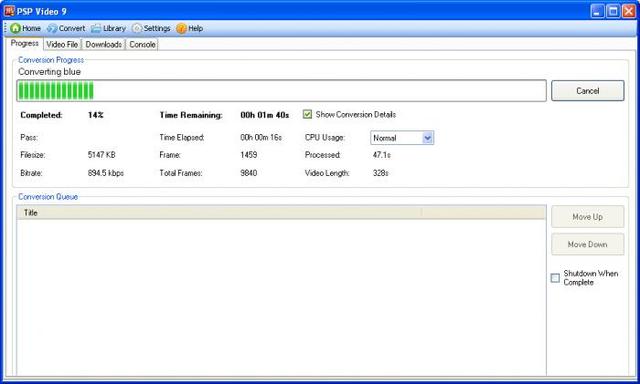This screenshot has height=384, width=640.
Task: Maximize the PSP Video 9 window
Action: [613, 11]
